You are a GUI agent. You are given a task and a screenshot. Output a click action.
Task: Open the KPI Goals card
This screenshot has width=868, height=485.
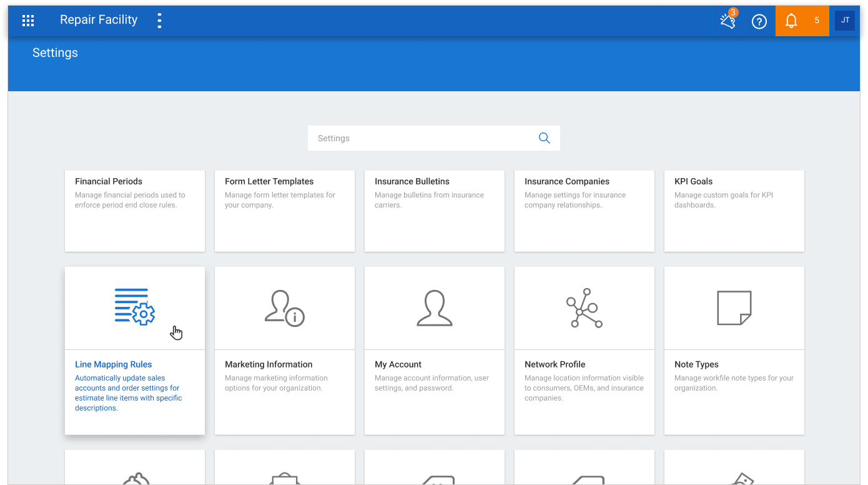734,211
